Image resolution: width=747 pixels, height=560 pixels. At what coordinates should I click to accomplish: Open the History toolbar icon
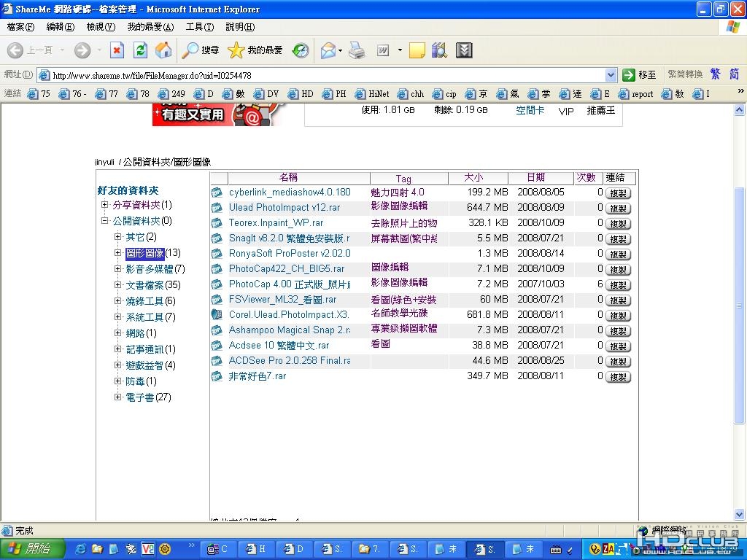pos(301,50)
